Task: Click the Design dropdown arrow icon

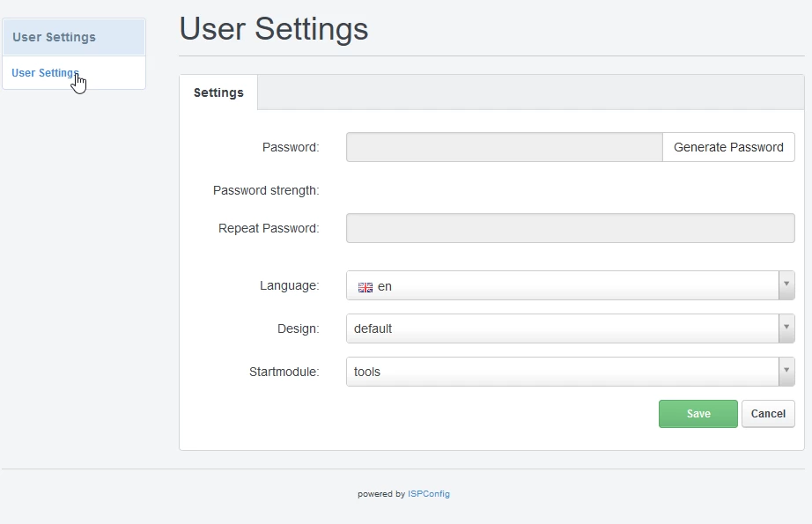Action: click(786, 328)
